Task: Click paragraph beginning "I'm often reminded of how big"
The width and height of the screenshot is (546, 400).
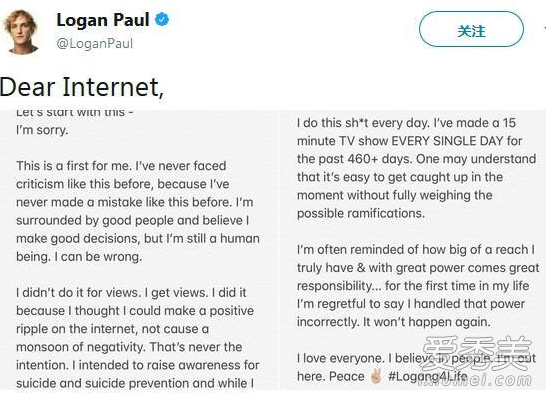Action: tap(418, 285)
